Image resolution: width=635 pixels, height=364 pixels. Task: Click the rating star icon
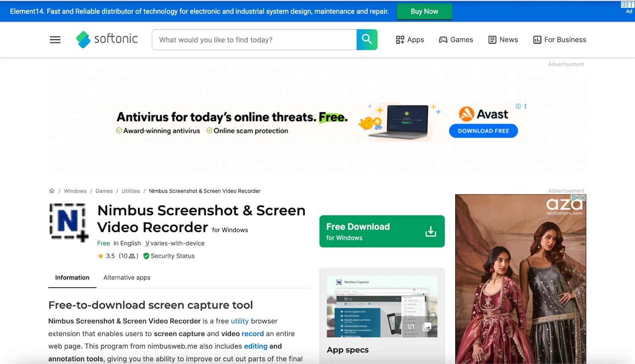[100, 256]
